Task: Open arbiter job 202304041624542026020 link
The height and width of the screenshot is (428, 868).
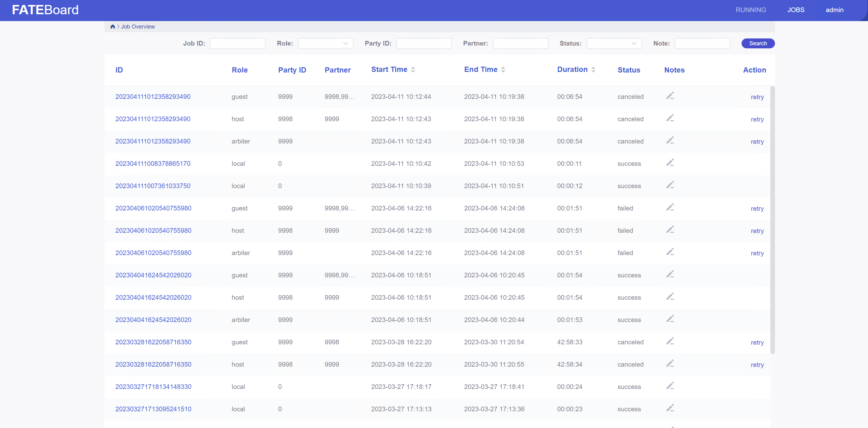Action: tap(153, 320)
